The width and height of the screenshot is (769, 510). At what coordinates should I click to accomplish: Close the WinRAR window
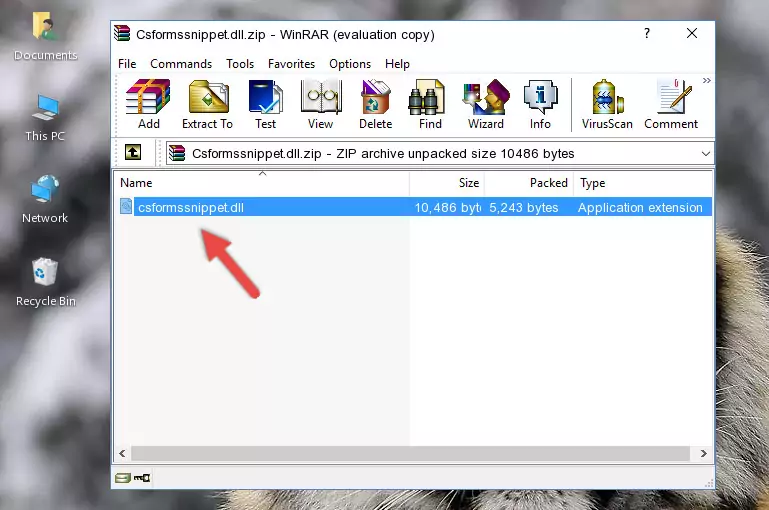pos(692,33)
